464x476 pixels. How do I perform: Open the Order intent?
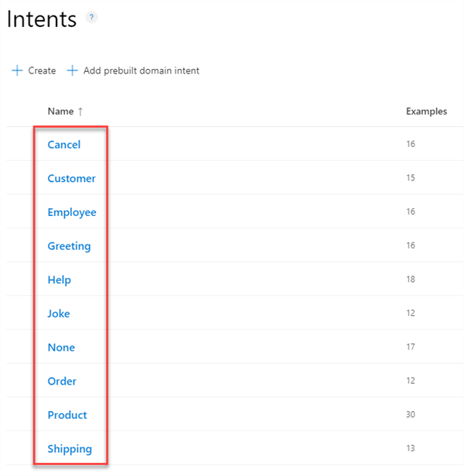[62, 381]
